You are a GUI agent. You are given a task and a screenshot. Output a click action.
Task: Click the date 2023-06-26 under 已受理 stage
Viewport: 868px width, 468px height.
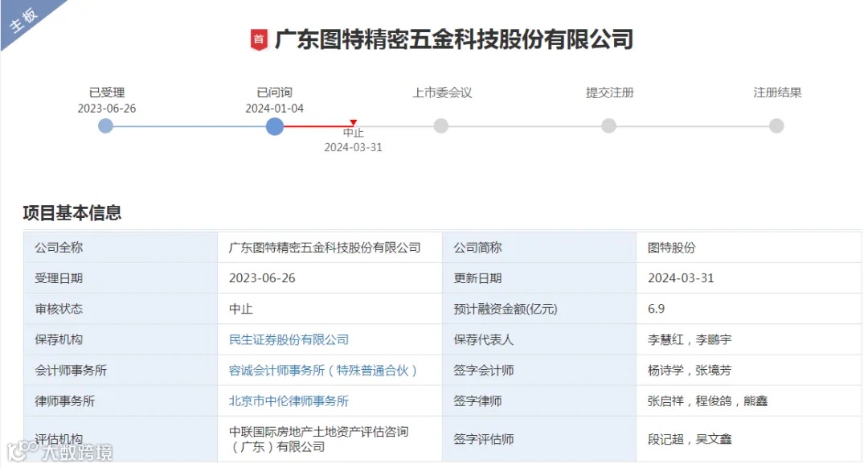107,109
